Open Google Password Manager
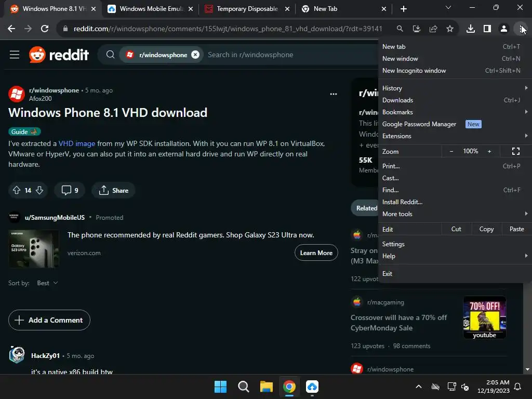Viewport: 532px width, 399px height. click(x=454, y=124)
